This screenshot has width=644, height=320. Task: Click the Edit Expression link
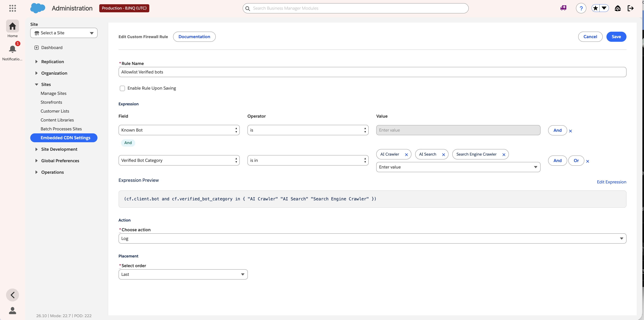612,182
